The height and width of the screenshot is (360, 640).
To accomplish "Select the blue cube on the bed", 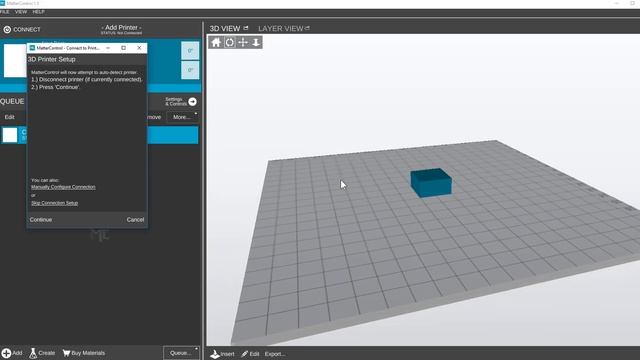I will point(431,183).
